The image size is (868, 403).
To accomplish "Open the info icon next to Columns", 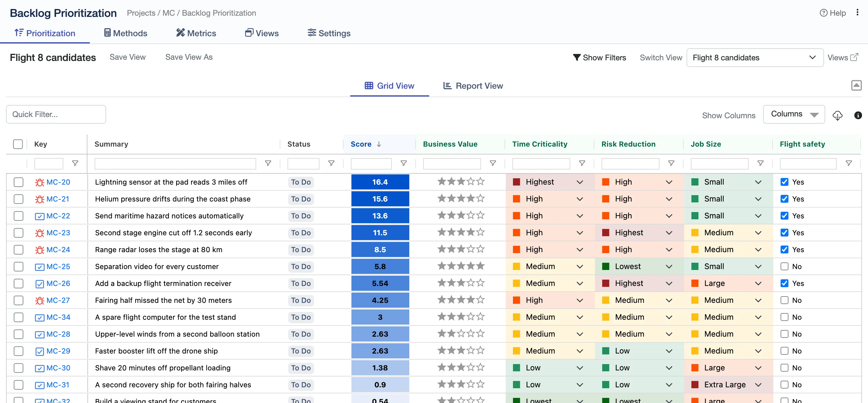I will tap(858, 115).
